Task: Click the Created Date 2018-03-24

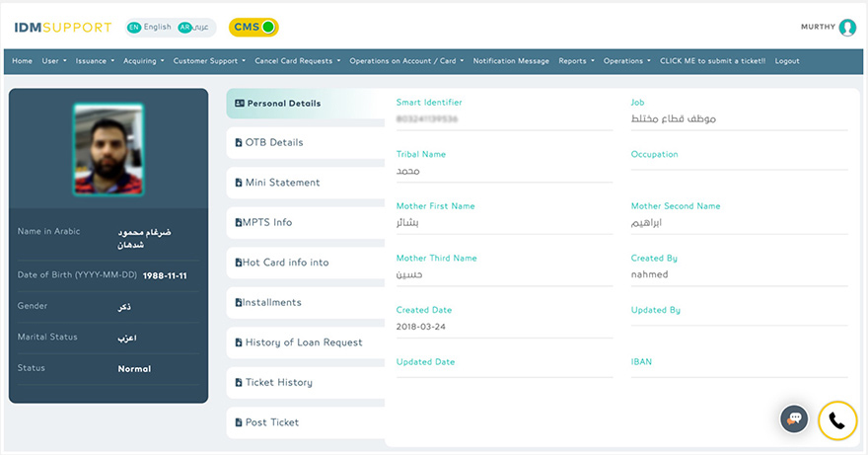Action: pos(421,327)
